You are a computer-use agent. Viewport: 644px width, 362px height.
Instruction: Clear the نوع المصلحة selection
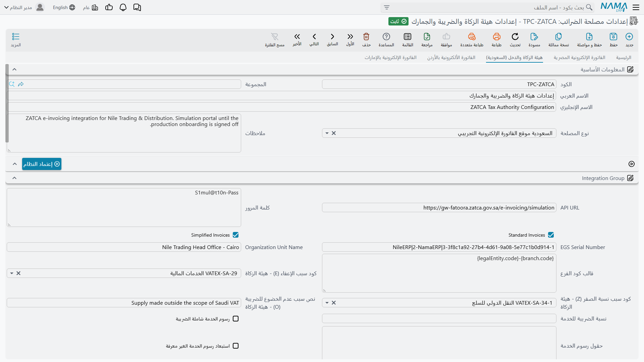point(334,133)
